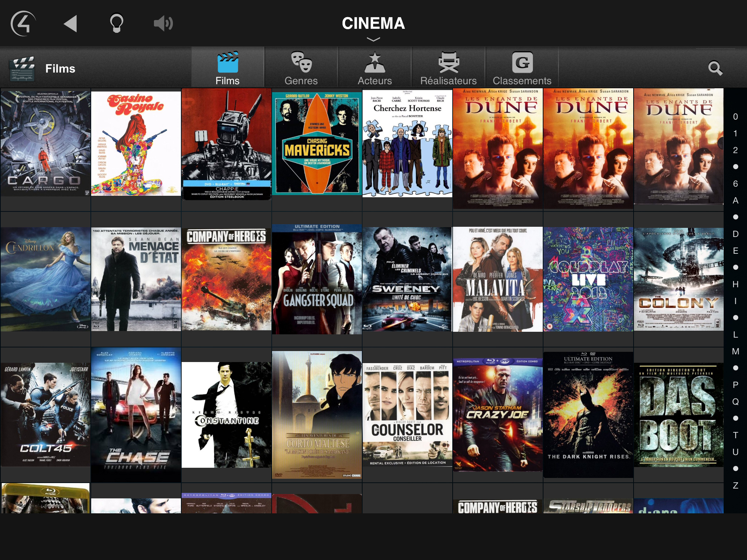Jump to letter L in index

[x=735, y=335]
